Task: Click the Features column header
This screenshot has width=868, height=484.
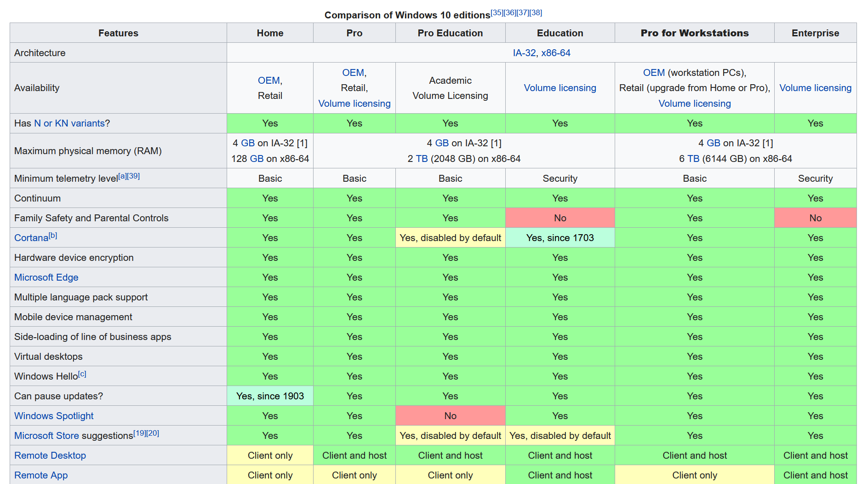Action: coord(118,33)
